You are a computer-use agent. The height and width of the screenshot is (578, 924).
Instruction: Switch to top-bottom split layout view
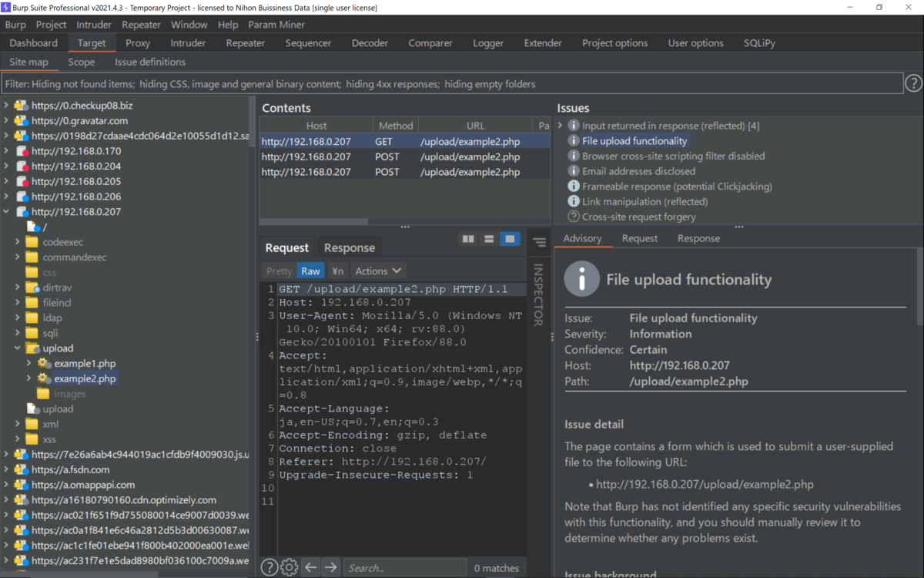489,240
